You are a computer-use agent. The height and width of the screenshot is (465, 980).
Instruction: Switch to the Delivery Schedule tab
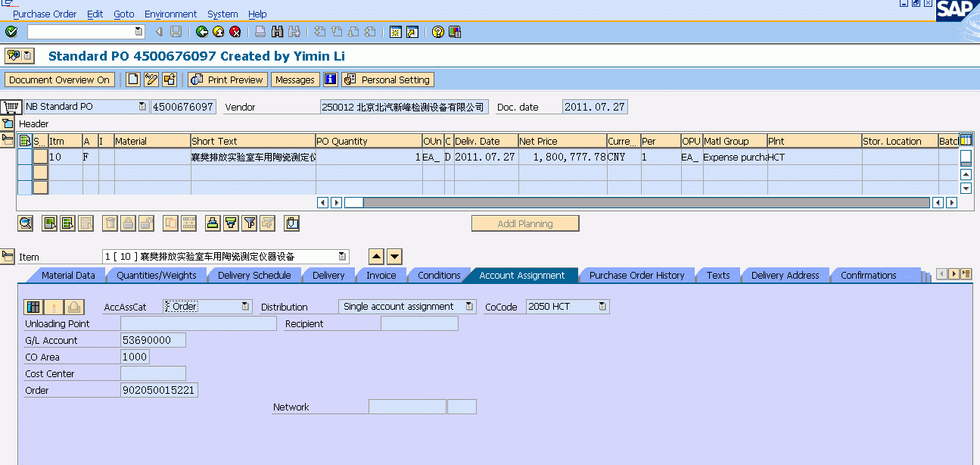[x=254, y=275]
